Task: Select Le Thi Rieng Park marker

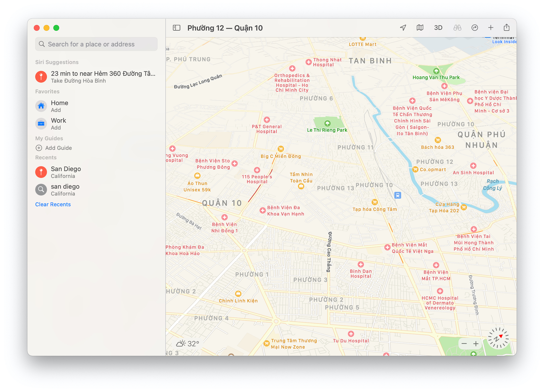Action: coord(328,123)
